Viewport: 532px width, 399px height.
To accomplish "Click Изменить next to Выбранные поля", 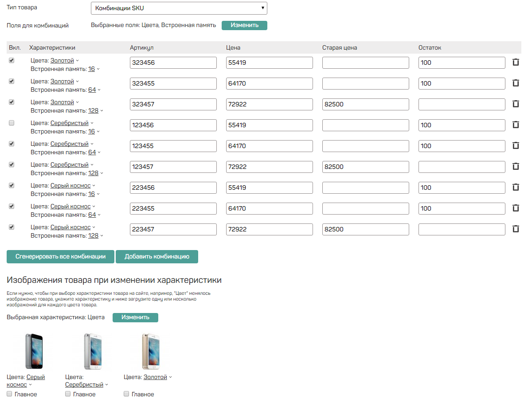I will (x=244, y=25).
